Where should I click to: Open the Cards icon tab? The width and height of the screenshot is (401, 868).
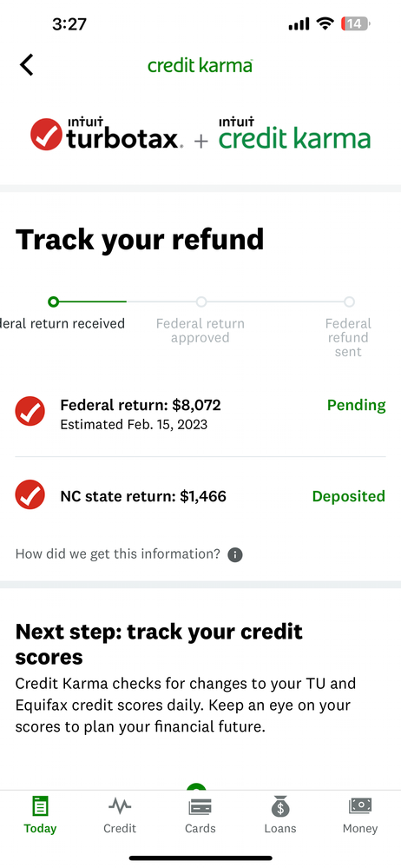[x=200, y=807]
